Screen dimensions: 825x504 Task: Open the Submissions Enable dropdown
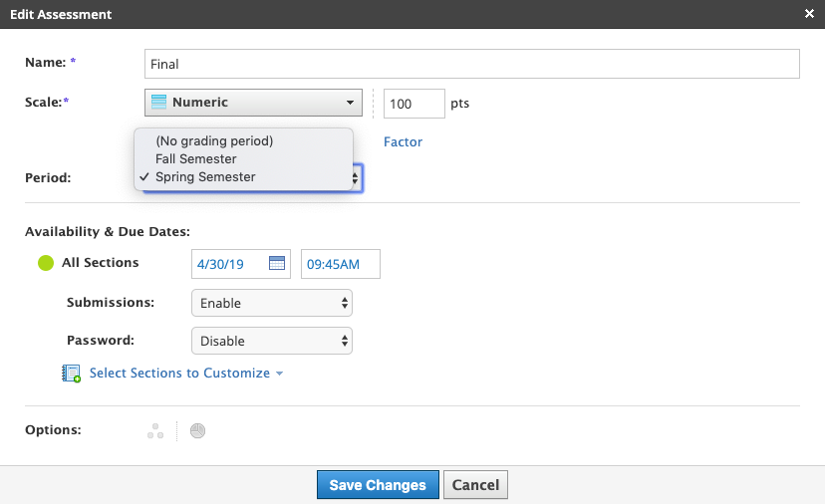click(x=271, y=303)
